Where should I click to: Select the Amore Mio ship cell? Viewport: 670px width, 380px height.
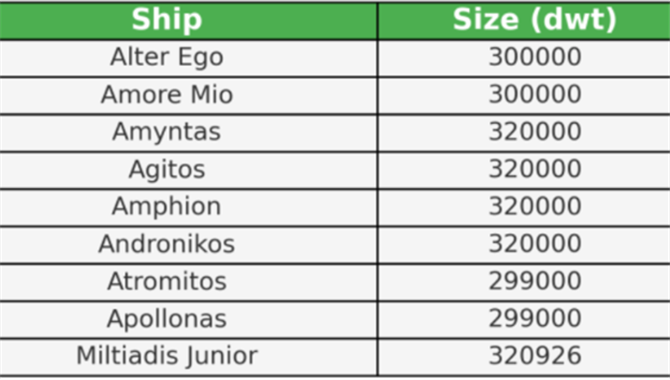(x=188, y=96)
